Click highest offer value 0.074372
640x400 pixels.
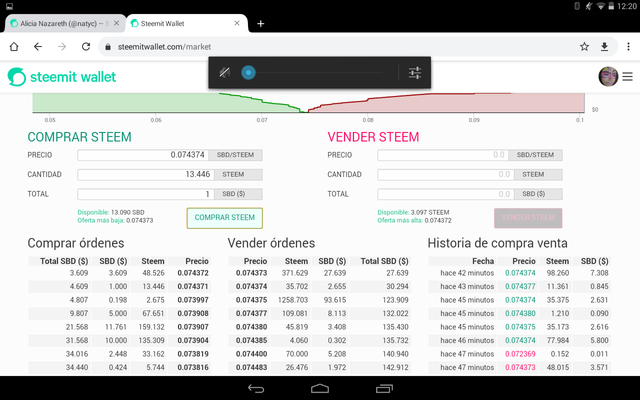438,220
